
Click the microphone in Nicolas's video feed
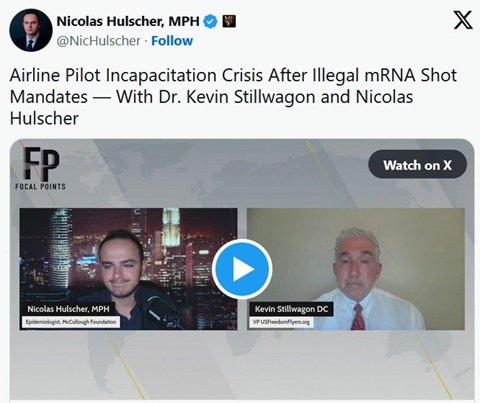158,310
